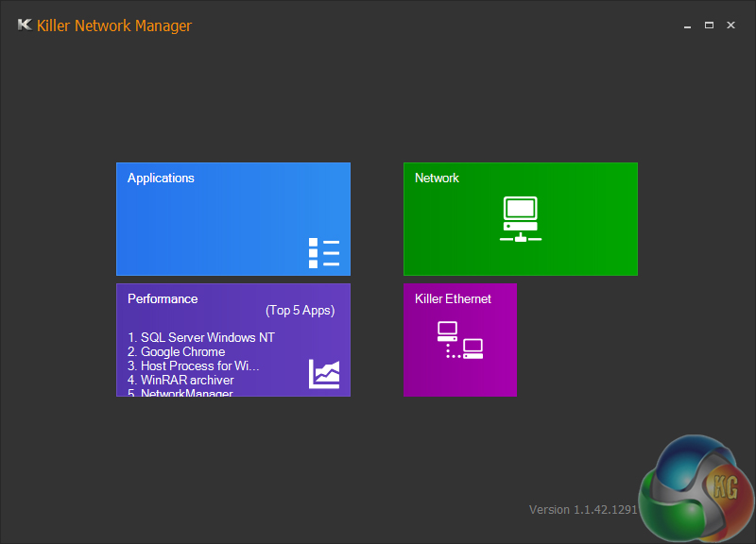Open the Performance tile
This screenshot has height=544, width=756.
pyautogui.click(x=233, y=340)
